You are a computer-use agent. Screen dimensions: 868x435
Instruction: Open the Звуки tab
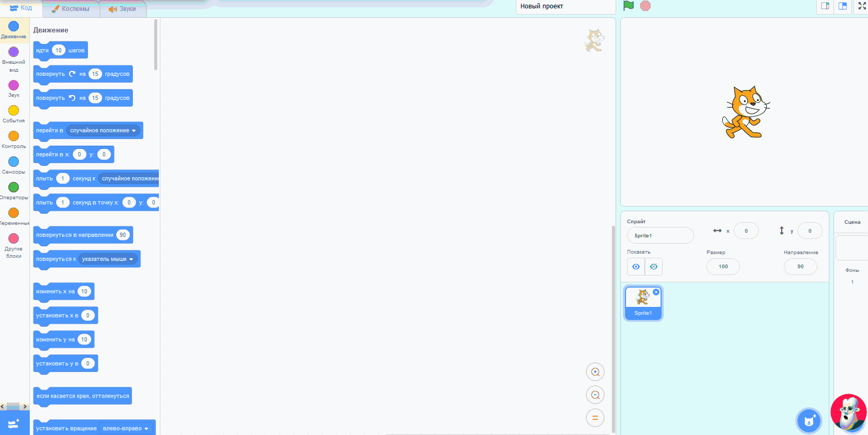coord(123,9)
